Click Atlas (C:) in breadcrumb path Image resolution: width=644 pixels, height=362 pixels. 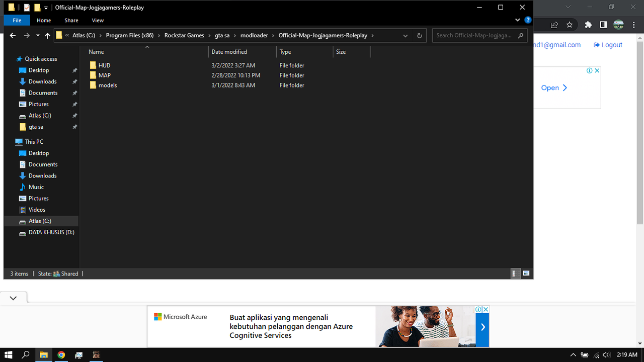84,36
